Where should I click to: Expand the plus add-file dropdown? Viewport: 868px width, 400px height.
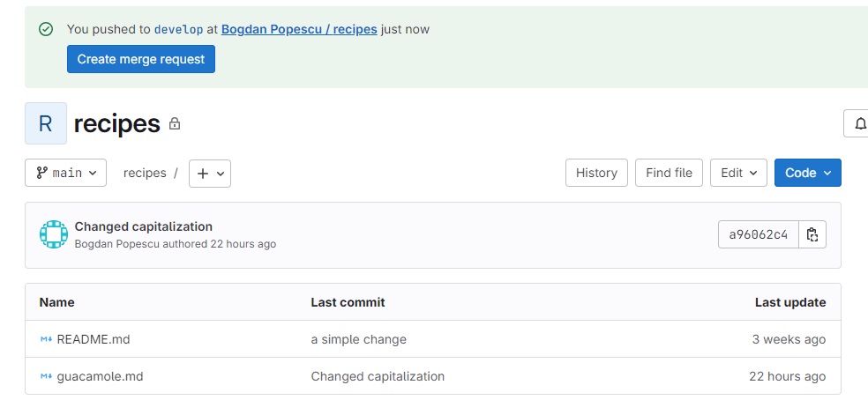210,174
